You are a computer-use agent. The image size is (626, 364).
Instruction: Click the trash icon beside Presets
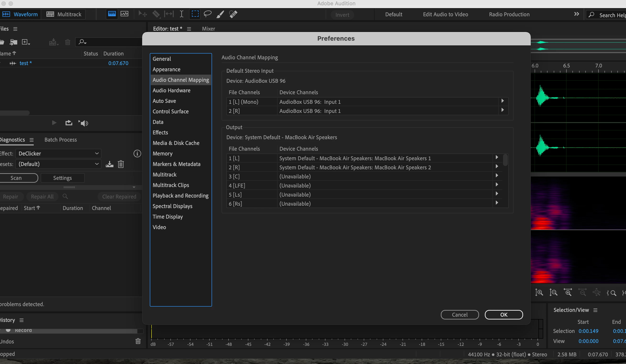[121, 164]
